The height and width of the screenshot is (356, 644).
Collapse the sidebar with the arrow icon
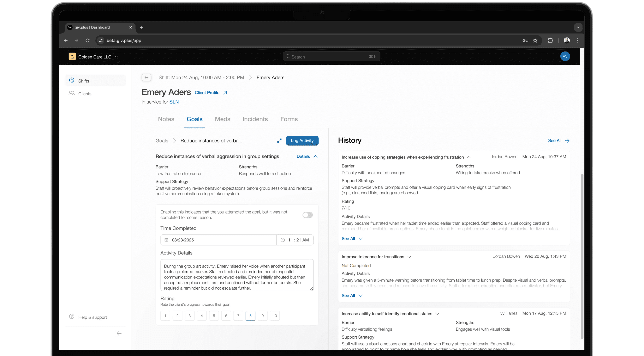point(118,333)
